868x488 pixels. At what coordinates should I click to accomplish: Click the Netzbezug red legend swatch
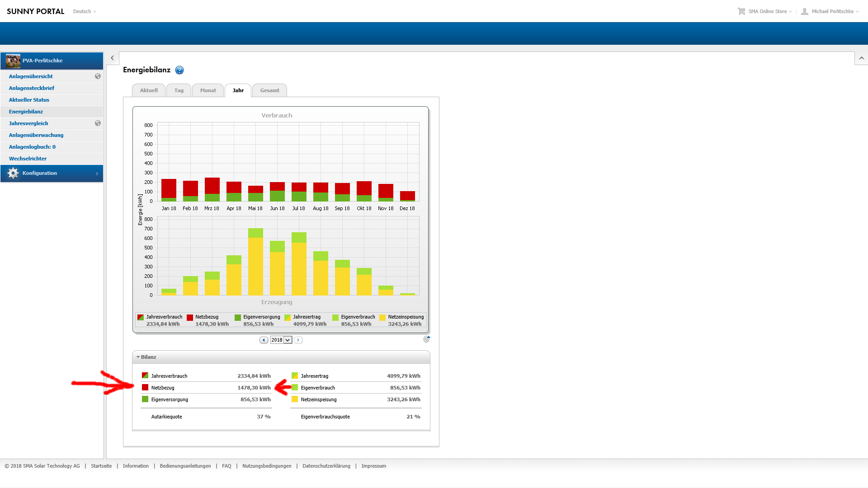(190, 317)
